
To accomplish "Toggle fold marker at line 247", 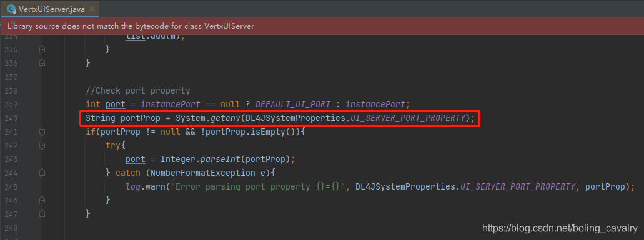I will 41,214.
